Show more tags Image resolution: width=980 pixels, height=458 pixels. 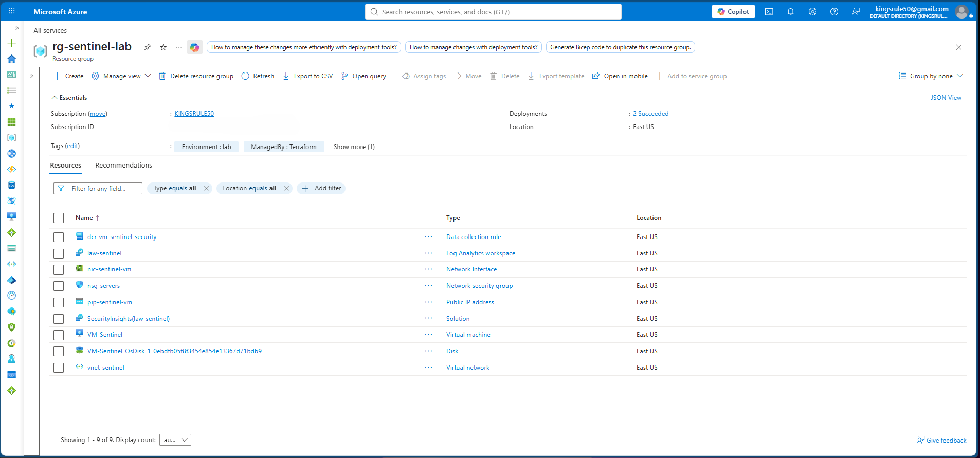[x=354, y=147]
